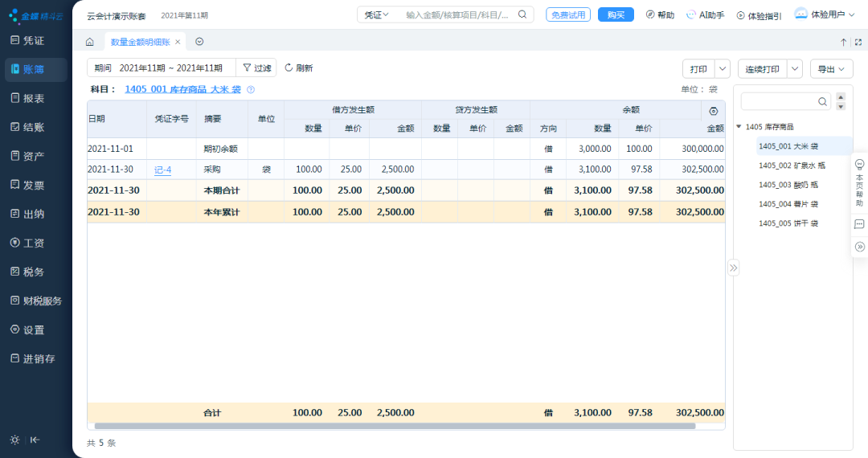Image resolution: width=868 pixels, height=458 pixels.
Task: Open the 打印 dropdown arrow
Action: coord(723,69)
